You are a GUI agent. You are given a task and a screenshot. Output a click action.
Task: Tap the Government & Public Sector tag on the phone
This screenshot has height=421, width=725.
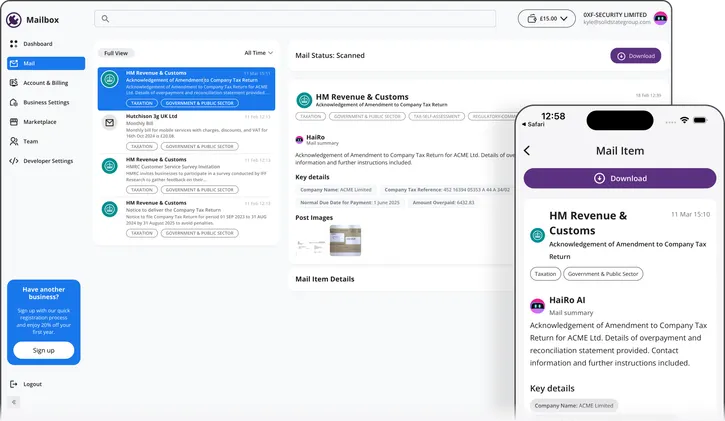pyautogui.click(x=603, y=274)
